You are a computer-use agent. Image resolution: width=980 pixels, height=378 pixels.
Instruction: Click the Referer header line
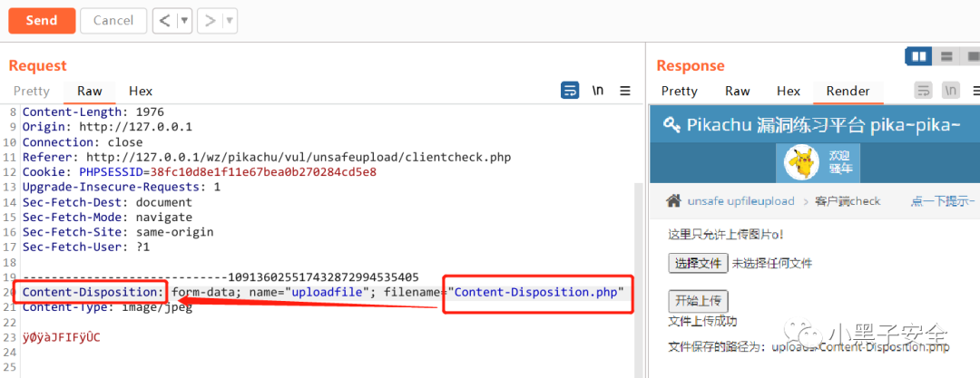tap(267, 158)
